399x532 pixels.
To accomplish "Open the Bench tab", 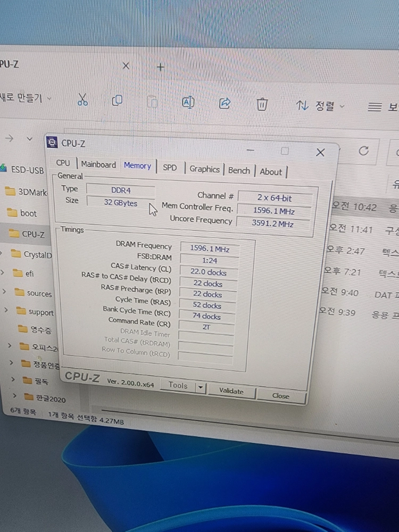I will pos(239,170).
